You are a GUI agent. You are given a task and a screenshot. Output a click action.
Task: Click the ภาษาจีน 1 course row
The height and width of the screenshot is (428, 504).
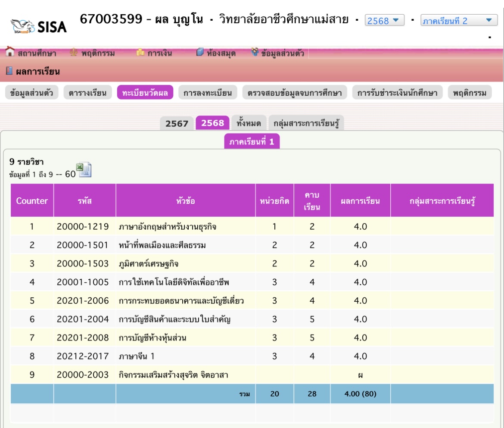pos(137,356)
